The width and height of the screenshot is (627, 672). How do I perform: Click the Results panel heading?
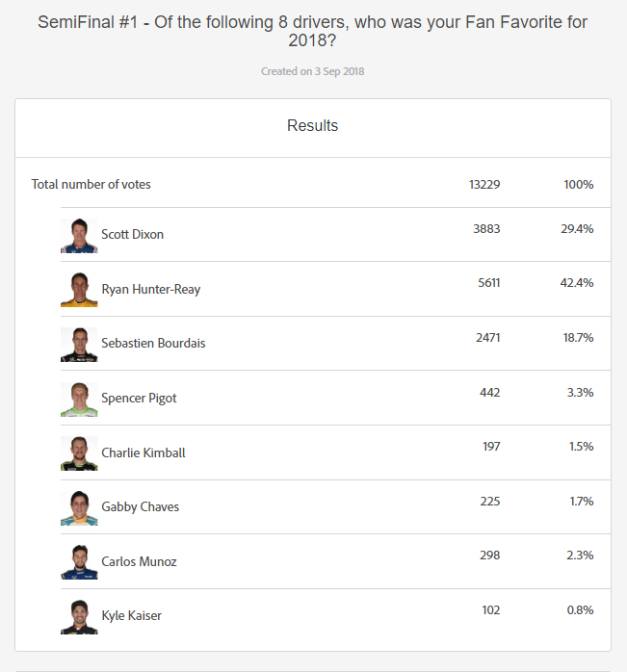click(x=313, y=126)
